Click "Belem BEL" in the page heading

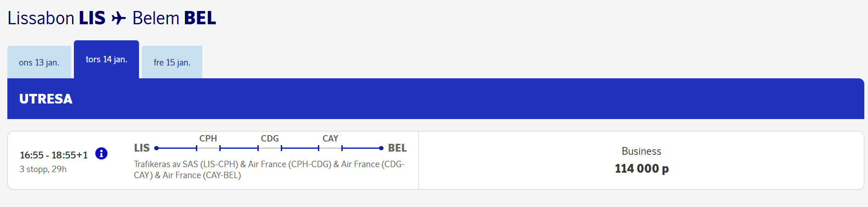click(174, 18)
